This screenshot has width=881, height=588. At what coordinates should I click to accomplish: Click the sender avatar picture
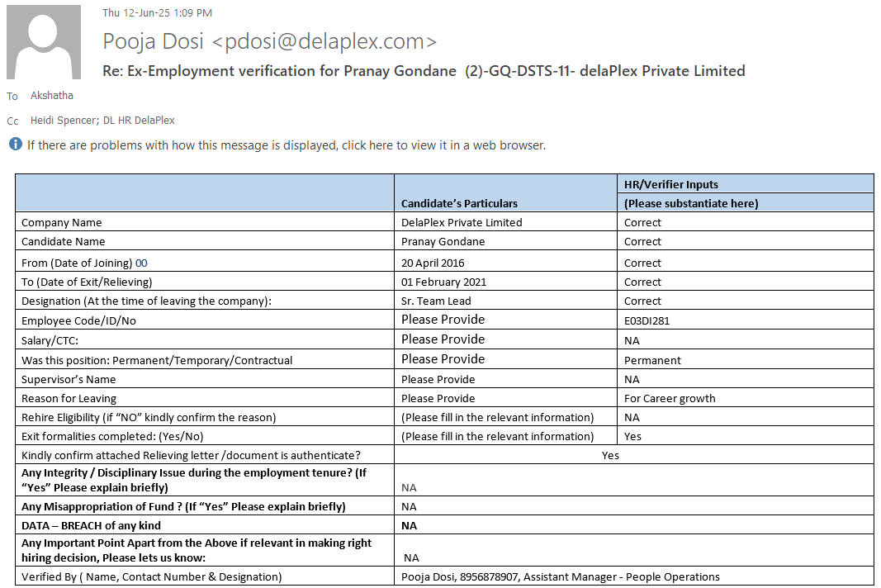point(44,42)
